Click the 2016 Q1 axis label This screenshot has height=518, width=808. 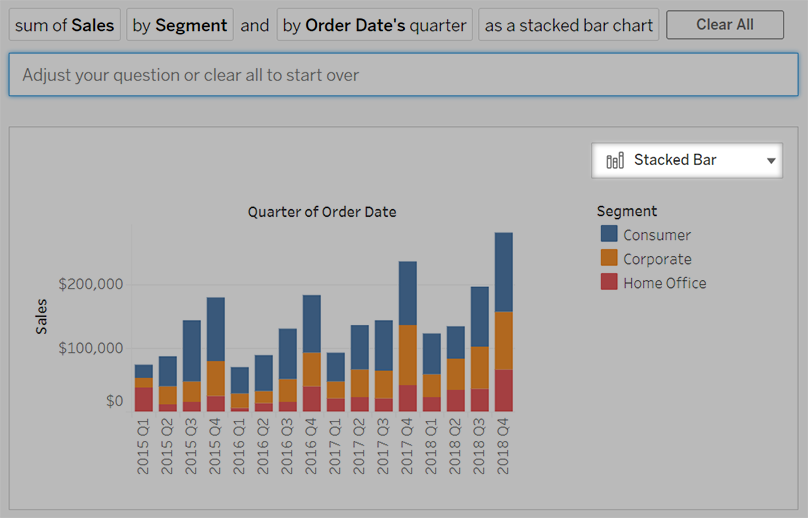point(239,447)
